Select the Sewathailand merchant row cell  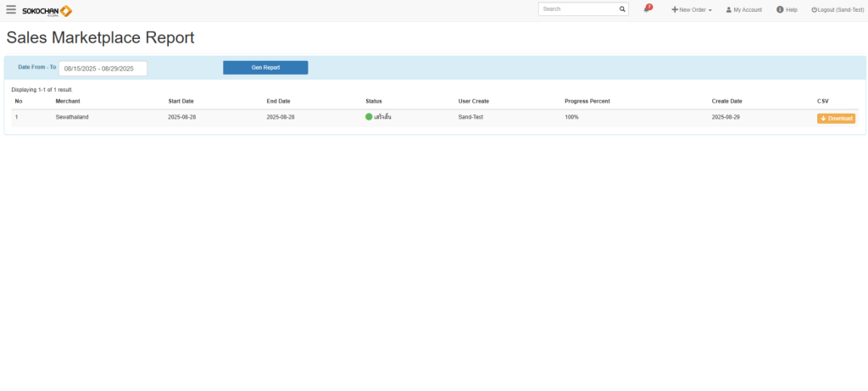(x=72, y=117)
